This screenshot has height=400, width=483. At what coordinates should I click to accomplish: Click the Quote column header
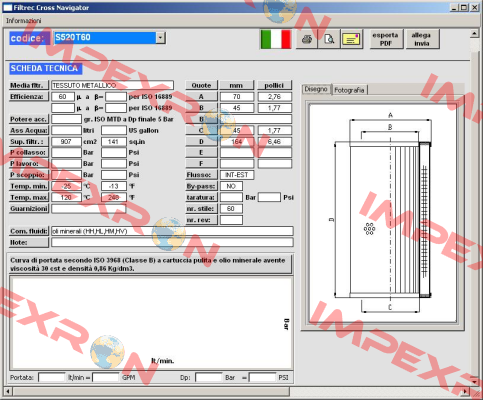[201, 85]
